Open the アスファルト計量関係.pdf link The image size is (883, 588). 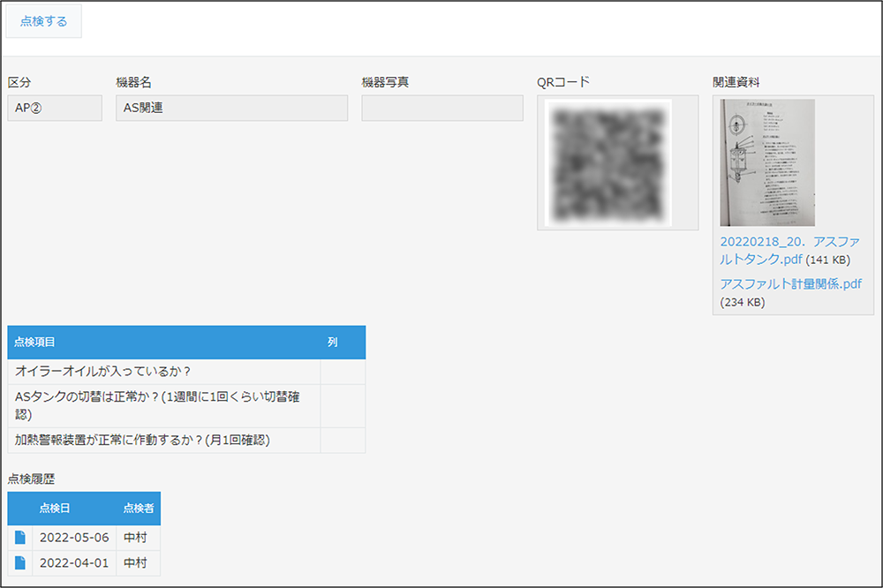coord(790,283)
